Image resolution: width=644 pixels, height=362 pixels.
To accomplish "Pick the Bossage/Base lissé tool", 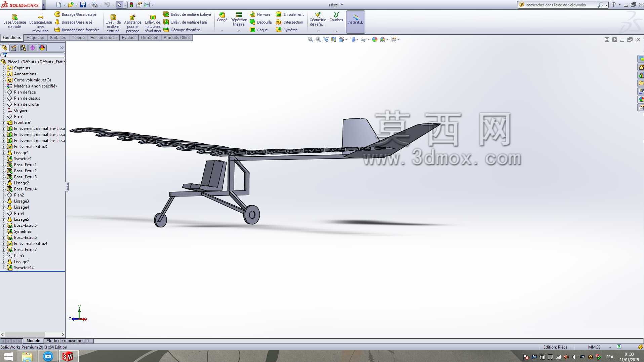I will point(74,22).
